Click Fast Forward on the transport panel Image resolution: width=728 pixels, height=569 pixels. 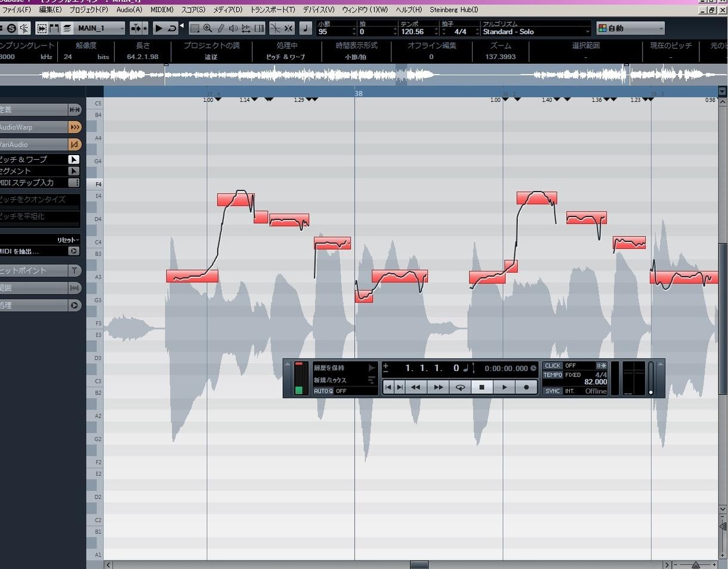438,387
